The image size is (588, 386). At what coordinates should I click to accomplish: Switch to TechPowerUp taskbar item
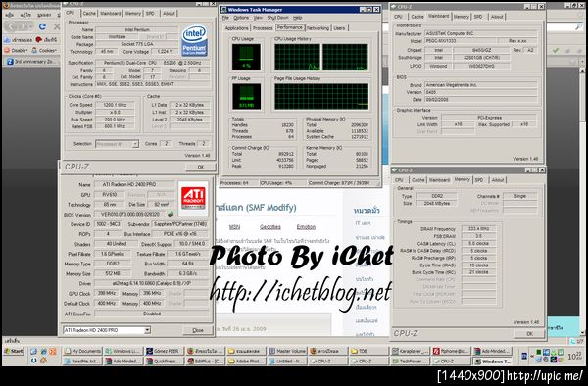(411, 362)
